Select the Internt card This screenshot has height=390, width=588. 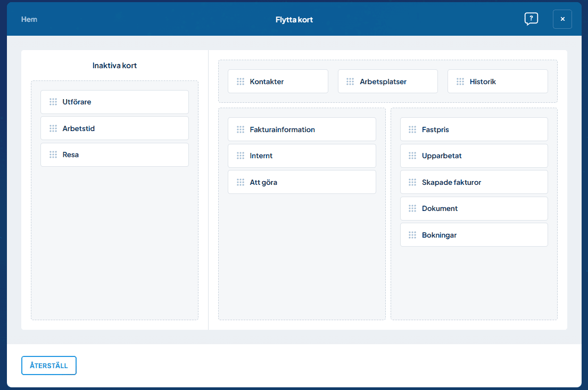(x=302, y=156)
